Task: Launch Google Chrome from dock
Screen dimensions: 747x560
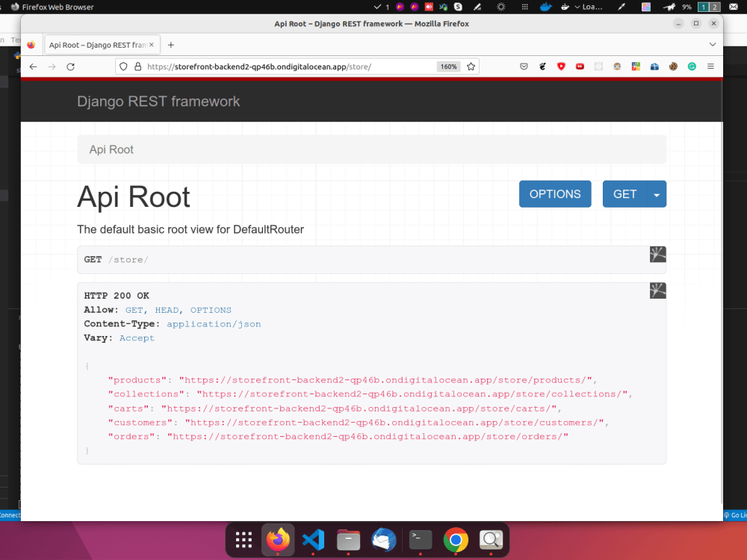Action: click(x=456, y=540)
